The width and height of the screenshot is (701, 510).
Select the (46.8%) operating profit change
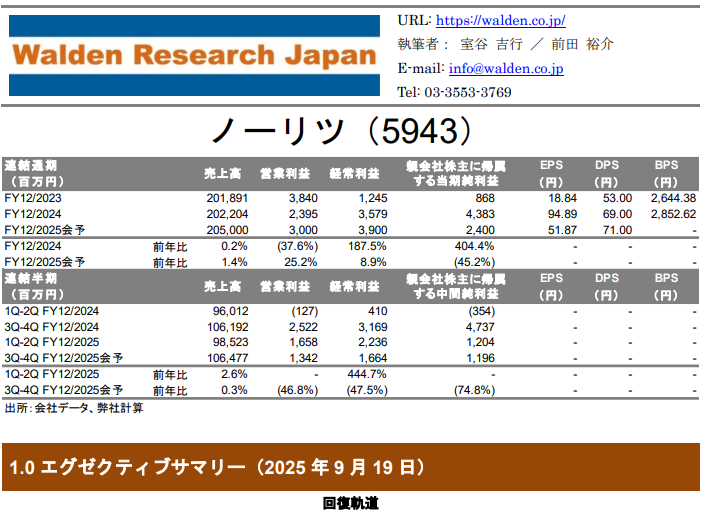click(x=297, y=391)
